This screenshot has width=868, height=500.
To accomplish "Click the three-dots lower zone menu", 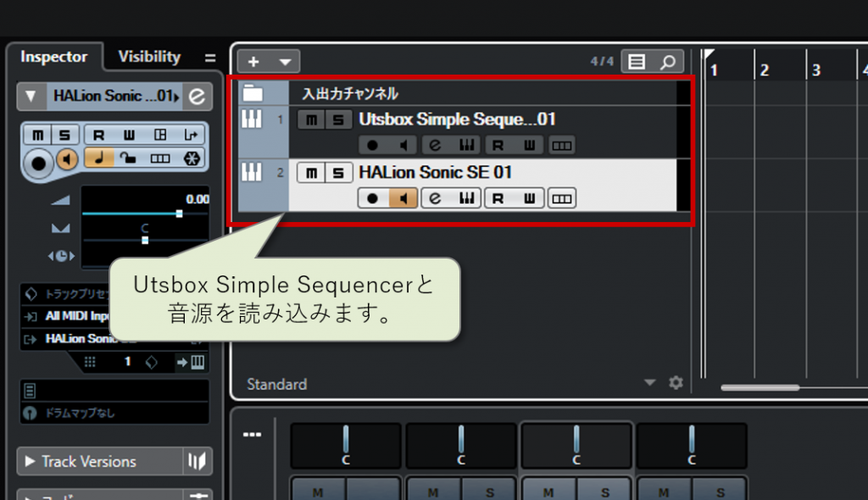I will tap(252, 435).
